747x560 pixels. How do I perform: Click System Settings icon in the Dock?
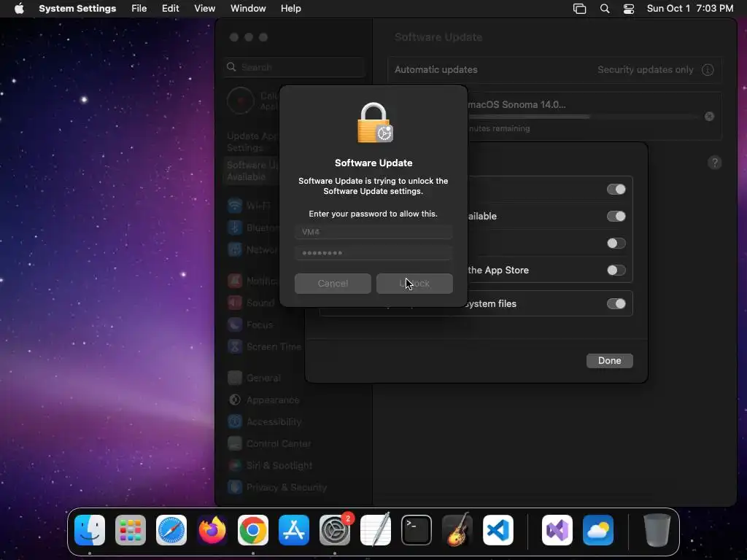point(335,530)
